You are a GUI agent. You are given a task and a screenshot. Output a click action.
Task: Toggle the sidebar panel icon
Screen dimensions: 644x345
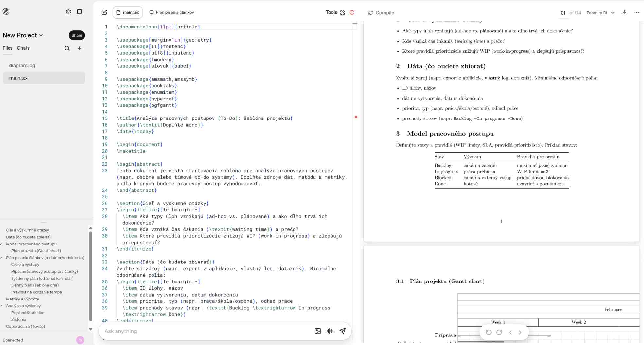(x=80, y=12)
